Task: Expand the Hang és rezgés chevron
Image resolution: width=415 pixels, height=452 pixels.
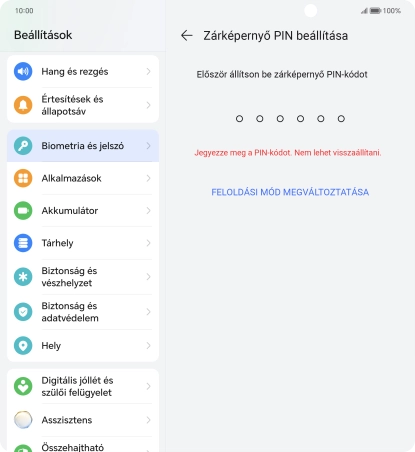Action: [x=149, y=71]
